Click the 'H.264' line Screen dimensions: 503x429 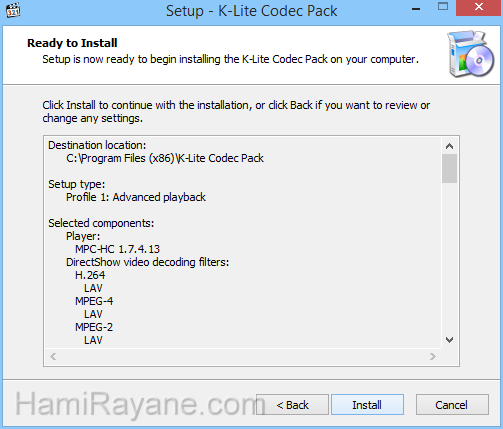(90, 275)
